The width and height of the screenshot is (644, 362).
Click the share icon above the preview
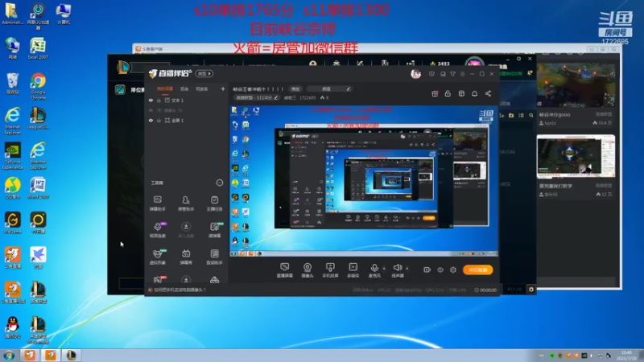pos(488,93)
